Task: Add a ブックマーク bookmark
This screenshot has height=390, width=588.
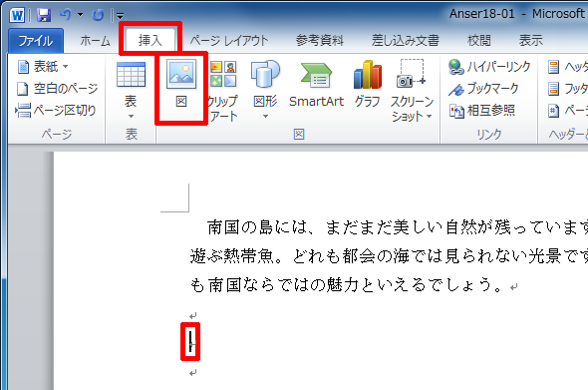Action: pyautogui.click(x=483, y=89)
